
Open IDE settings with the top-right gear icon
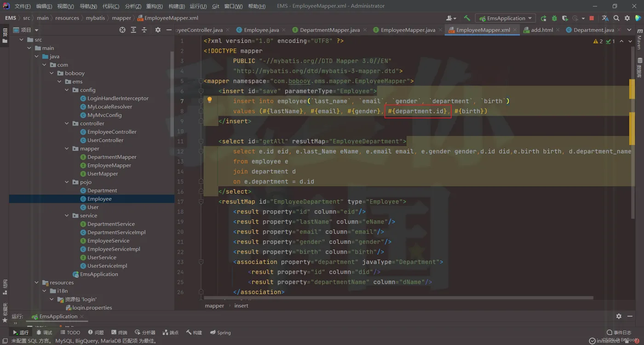pyautogui.click(x=627, y=18)
